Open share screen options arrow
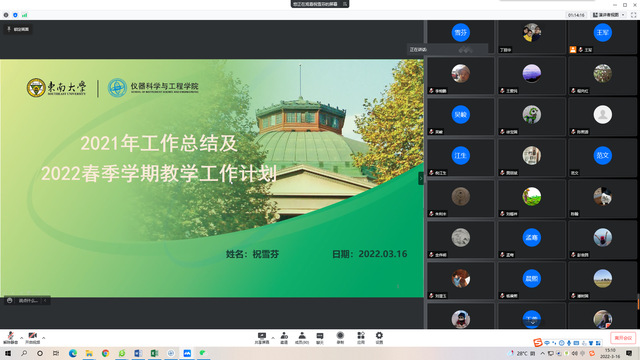The height and width of the screenshot is (360, 640). pos(273,338)
